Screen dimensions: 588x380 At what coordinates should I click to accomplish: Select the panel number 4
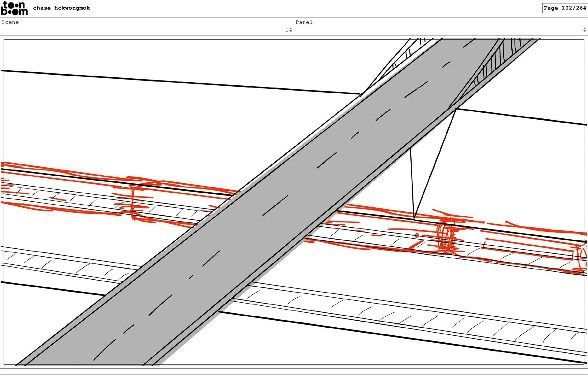(584, 30)
